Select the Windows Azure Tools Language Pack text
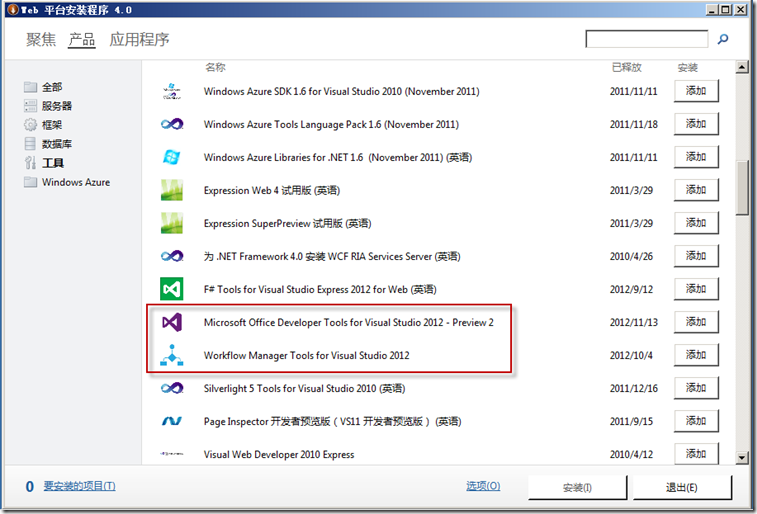The image size is (757, 514). (331, 125)
